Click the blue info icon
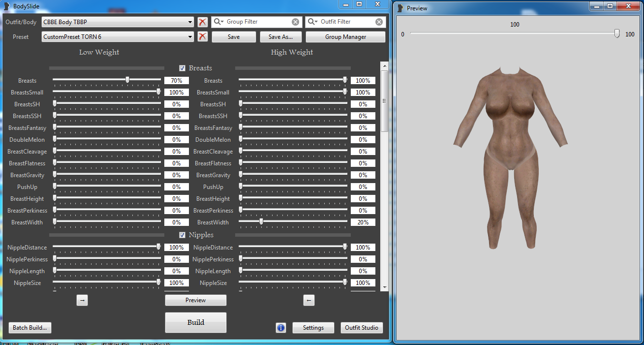This screenshot has width=644, height=345. tap(281, 328)
